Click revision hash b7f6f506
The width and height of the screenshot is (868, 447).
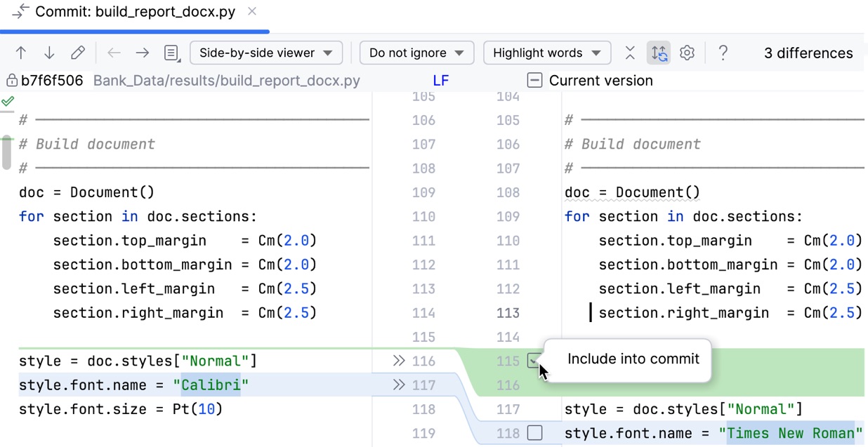(x=52, y=81)
